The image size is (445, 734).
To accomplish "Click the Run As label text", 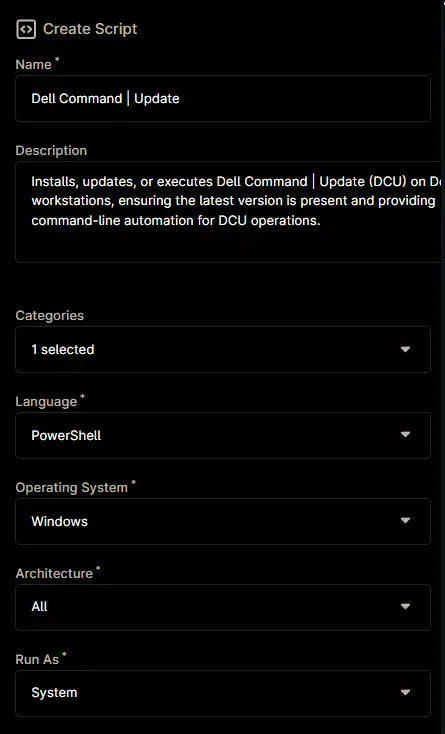I will (37, 660).
